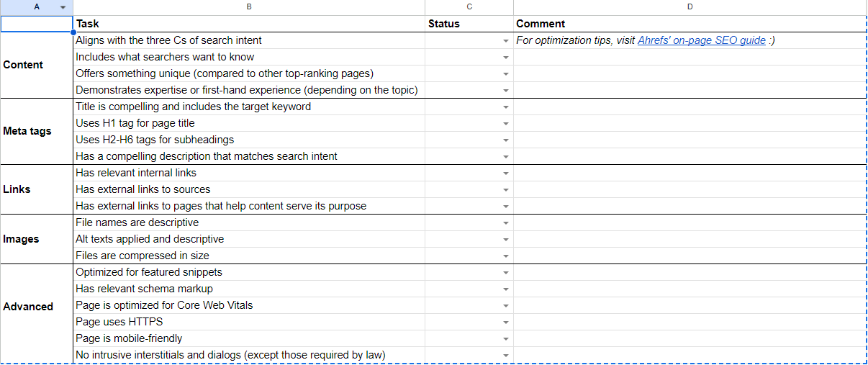Open Status dropdown for 'Files are compressed in size'
Viewport: 868px width, 365px height.
[x=506, y=256]
